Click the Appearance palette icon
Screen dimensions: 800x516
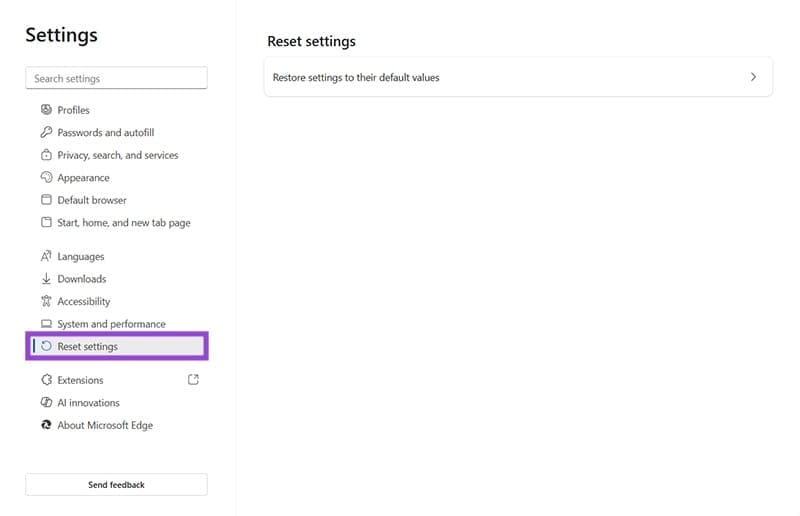pos(46,178)
